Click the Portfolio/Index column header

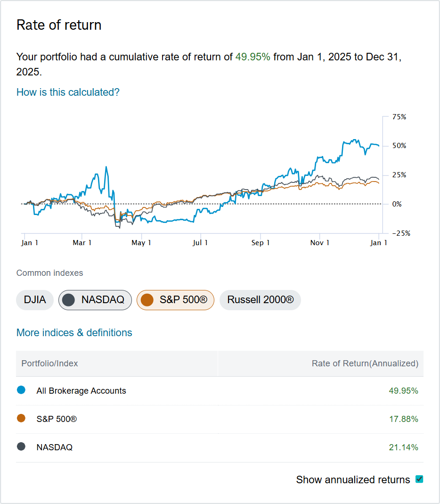tap(50, 364)
